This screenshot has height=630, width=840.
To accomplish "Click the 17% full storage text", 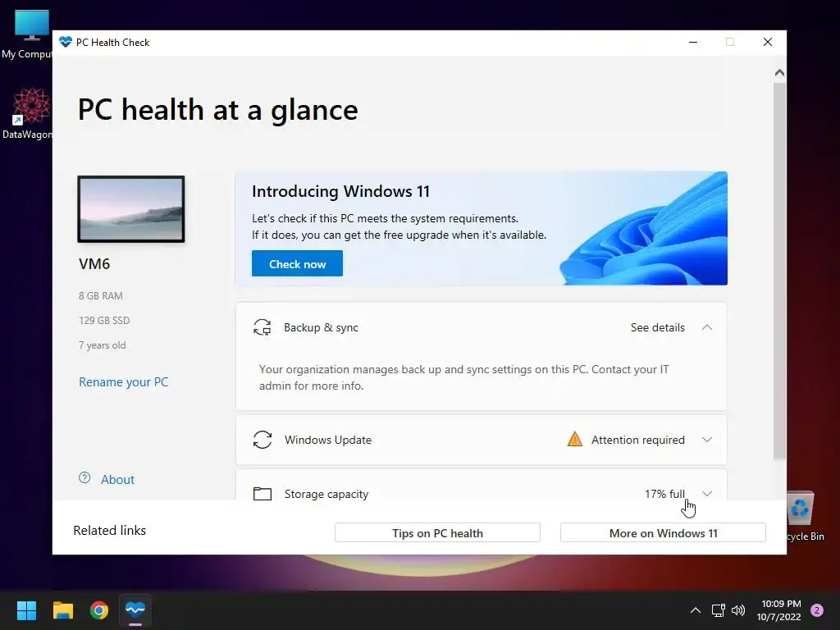I will [664, 493].
